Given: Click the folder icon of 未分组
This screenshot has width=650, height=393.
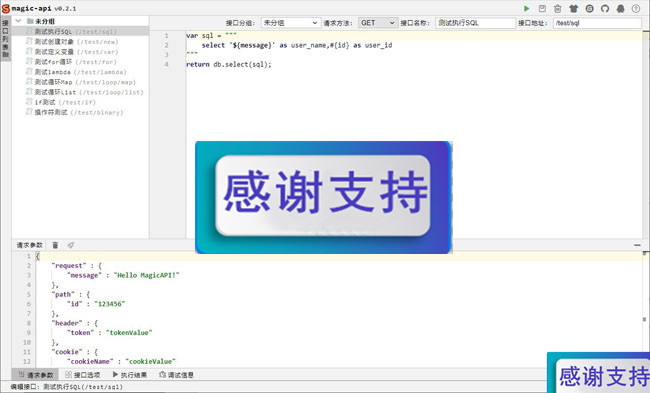Looking at the screenshot, I should [x=30, y=21].
